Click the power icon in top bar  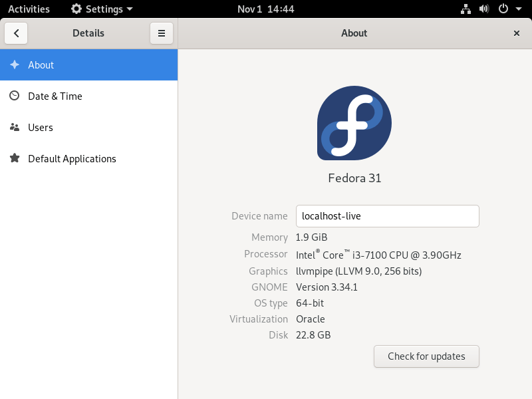(503, 9)
